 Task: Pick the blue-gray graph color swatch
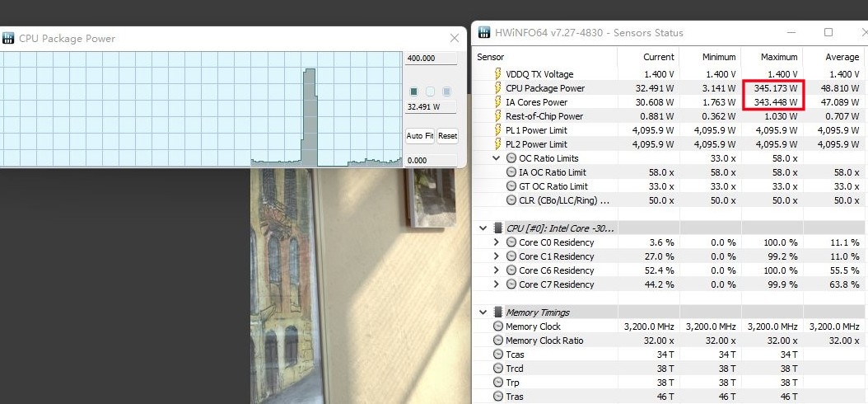pos(447,92)
